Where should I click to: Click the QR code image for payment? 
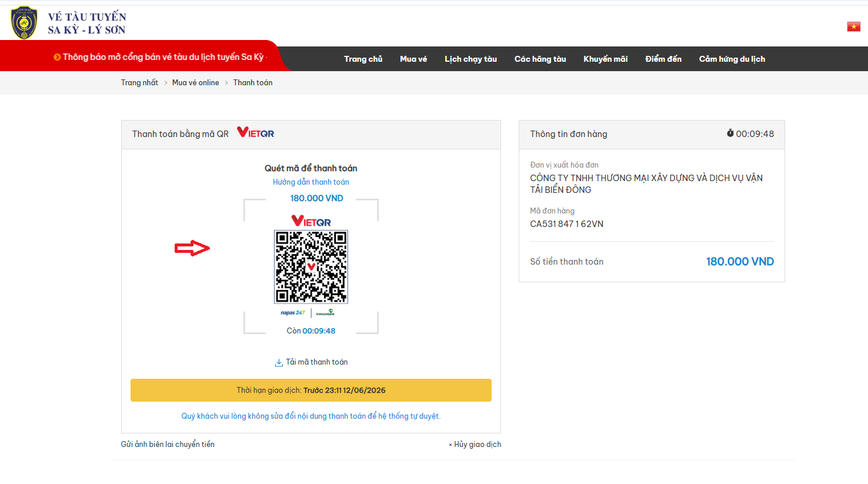point(311,267)
